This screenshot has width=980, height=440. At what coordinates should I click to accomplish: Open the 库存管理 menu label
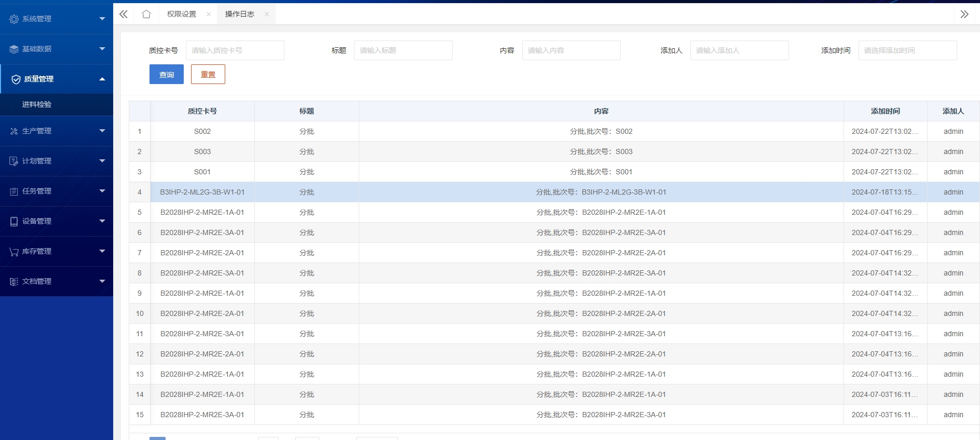coord(37,251)
